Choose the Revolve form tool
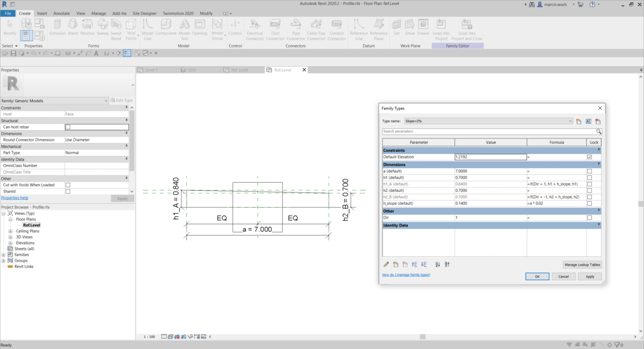 click(x=87, y=28)
